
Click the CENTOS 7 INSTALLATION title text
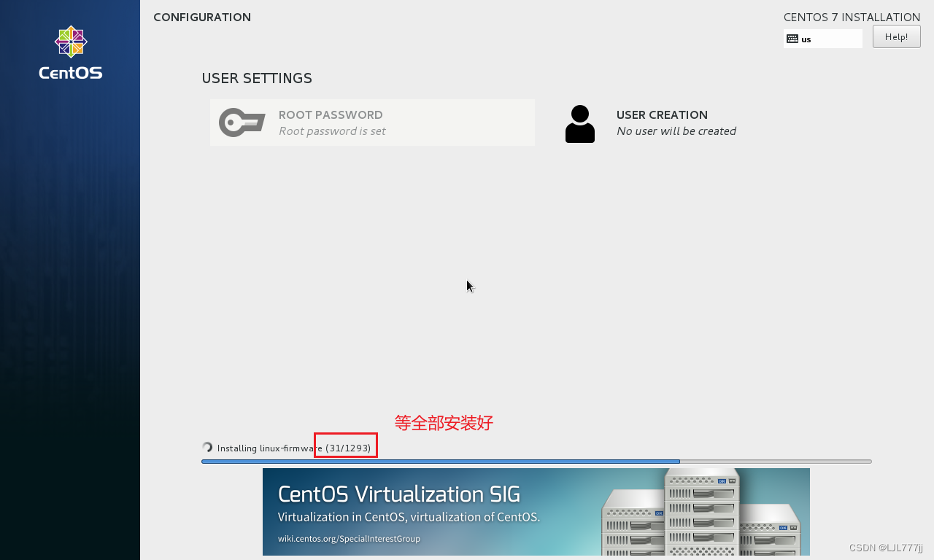click(x=852, y=17)
